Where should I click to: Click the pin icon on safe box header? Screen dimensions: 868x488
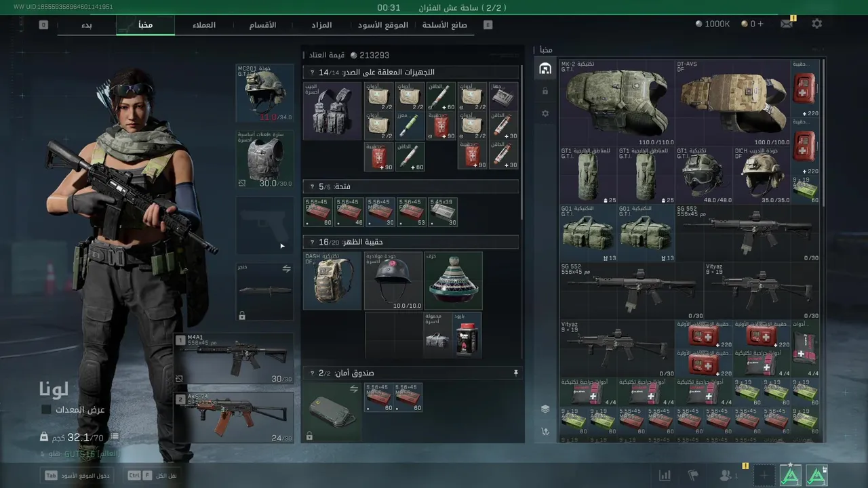(x=515, y=373)
